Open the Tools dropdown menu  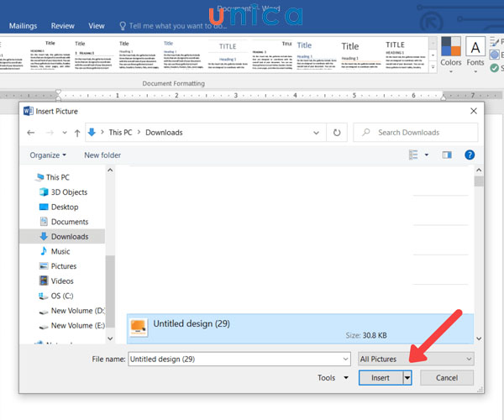pos(332,378)
